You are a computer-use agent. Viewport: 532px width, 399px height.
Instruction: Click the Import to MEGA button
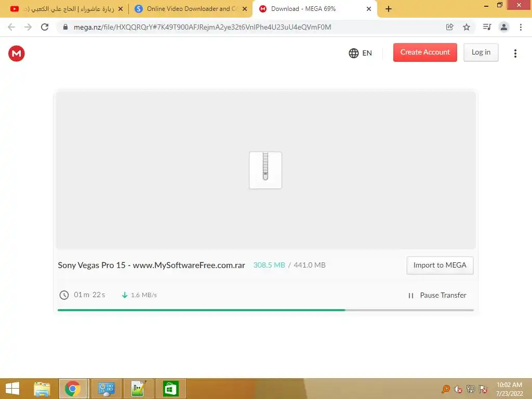click(x=440, y=265)
